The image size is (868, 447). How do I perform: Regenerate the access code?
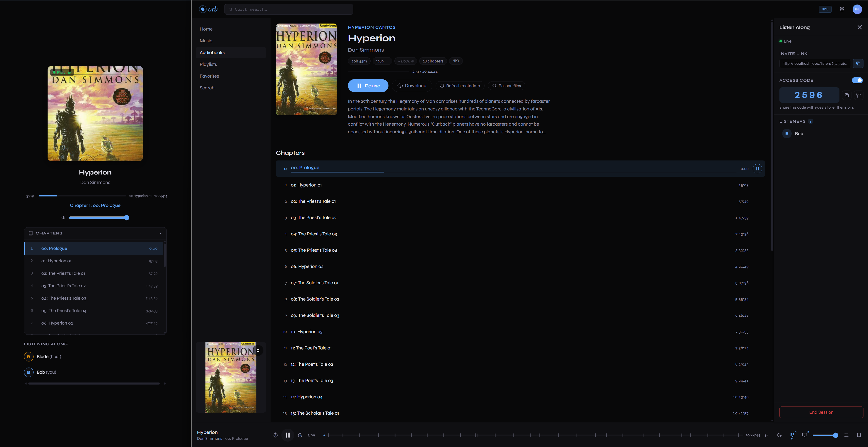[858, 95]
